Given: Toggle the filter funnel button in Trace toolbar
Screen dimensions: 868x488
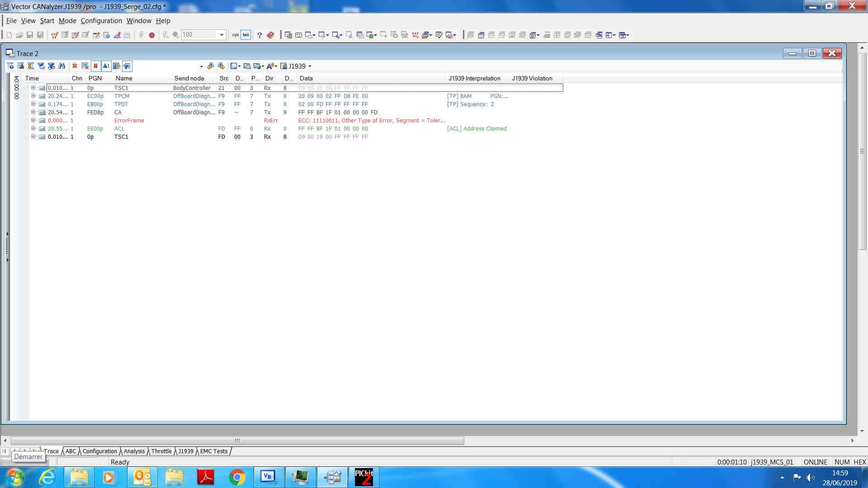Looking at the screenshot, I should pos(127,66).
